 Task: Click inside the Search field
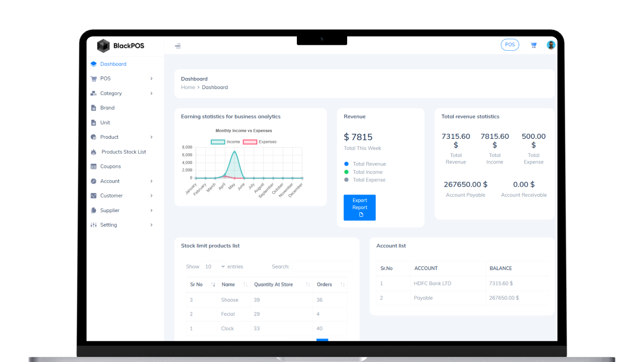[x=322, y=266]
